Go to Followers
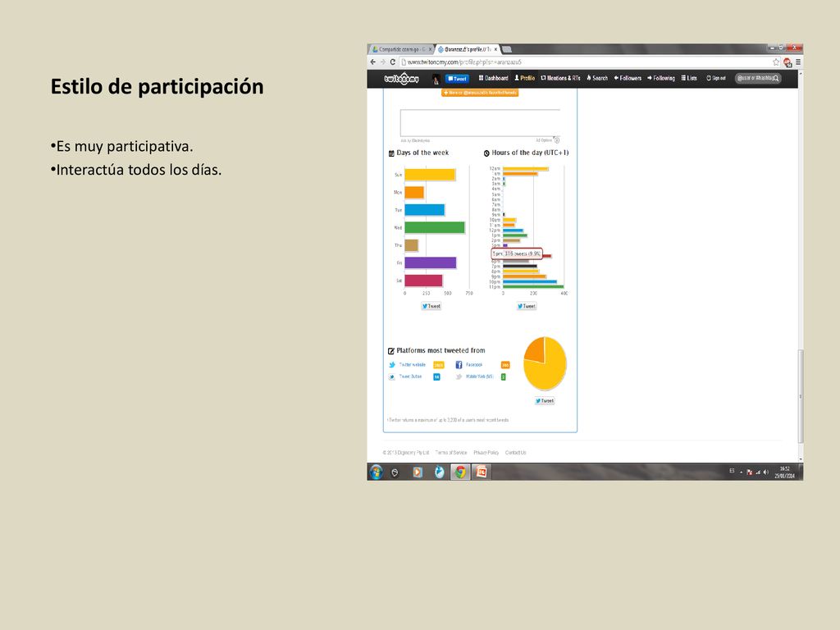 628,78
